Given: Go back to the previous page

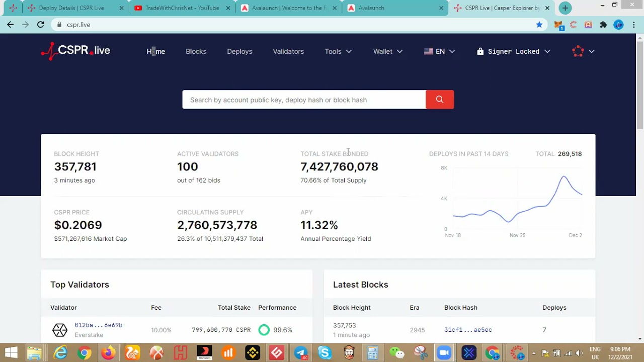Looking at the screenshot, I should pyautogui.click(x=11, y=25).
